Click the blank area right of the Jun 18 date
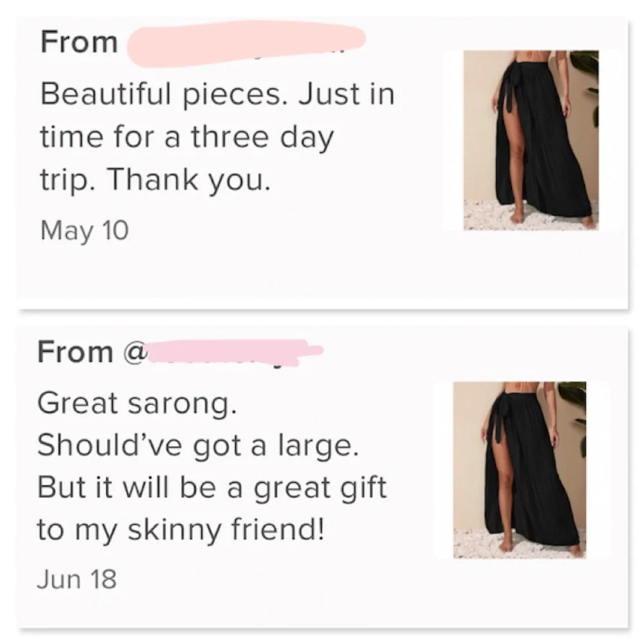This screenshot has height=644, width=644. click(290, 578)
